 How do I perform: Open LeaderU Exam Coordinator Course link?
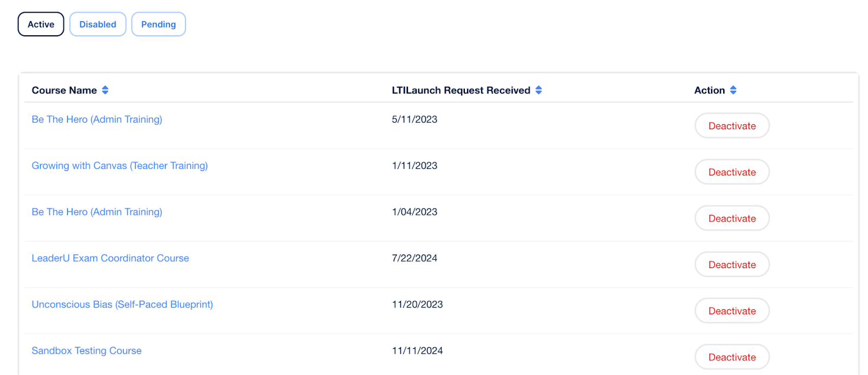pyautogui.click(x=110, y=258)
